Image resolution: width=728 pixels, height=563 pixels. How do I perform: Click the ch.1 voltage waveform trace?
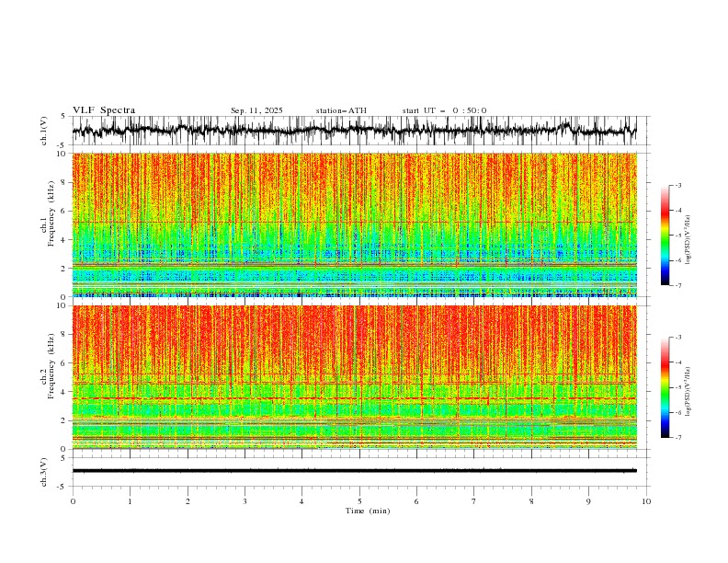coord(354,131)
